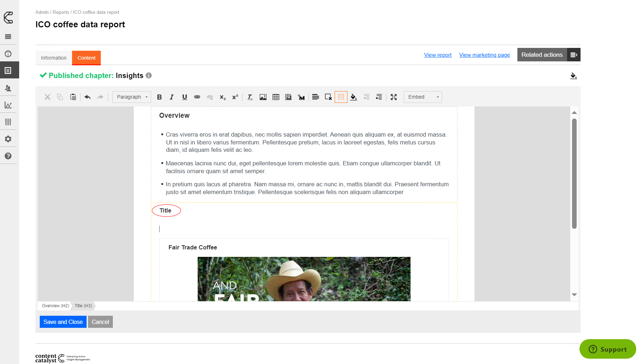
Task: Click the insert table icon
Action: [x=276, y=97]
